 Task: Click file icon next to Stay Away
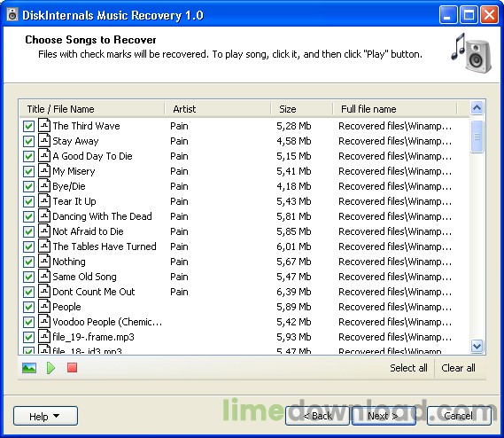pyautogui.click(x=44, y=140)
